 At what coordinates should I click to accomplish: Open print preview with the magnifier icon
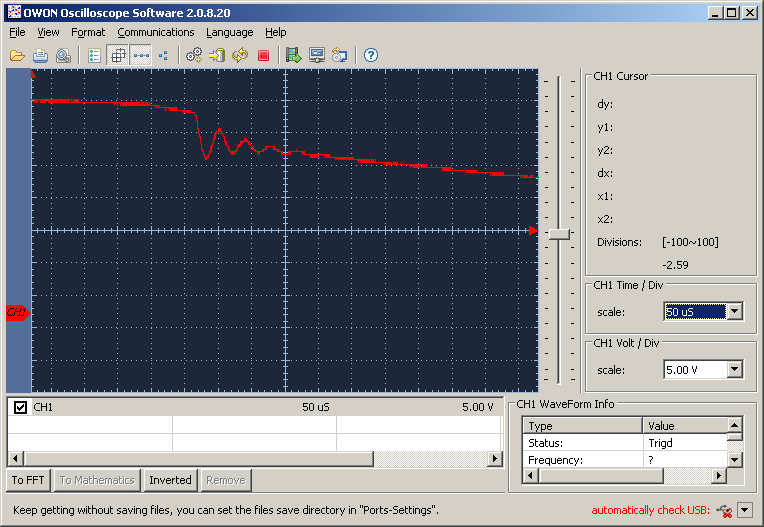63,56
